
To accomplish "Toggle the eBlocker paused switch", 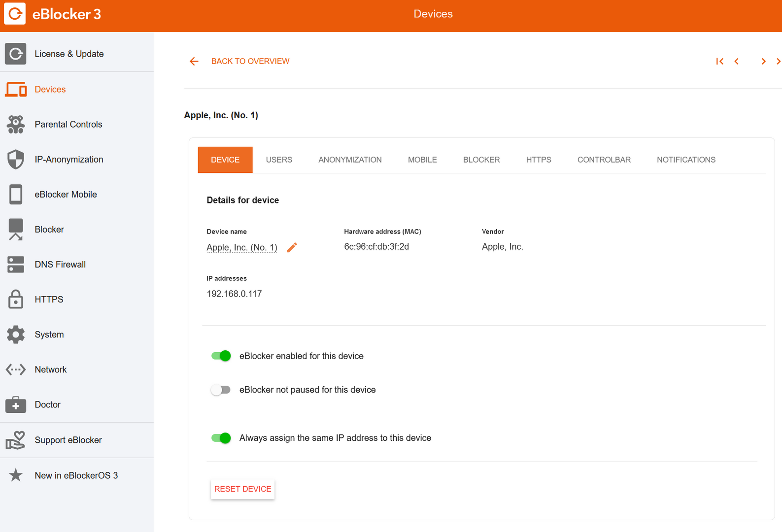I will [x=221, y=390].
